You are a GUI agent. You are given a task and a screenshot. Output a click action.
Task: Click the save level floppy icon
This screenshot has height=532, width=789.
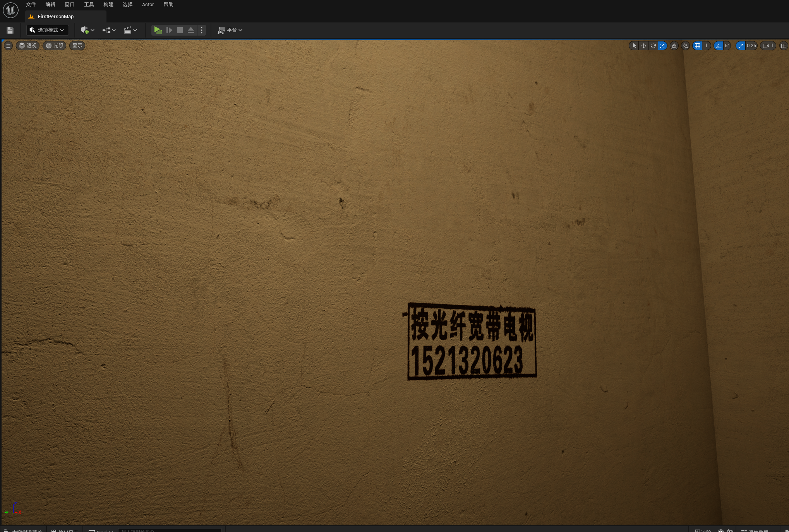pos(10,30)
